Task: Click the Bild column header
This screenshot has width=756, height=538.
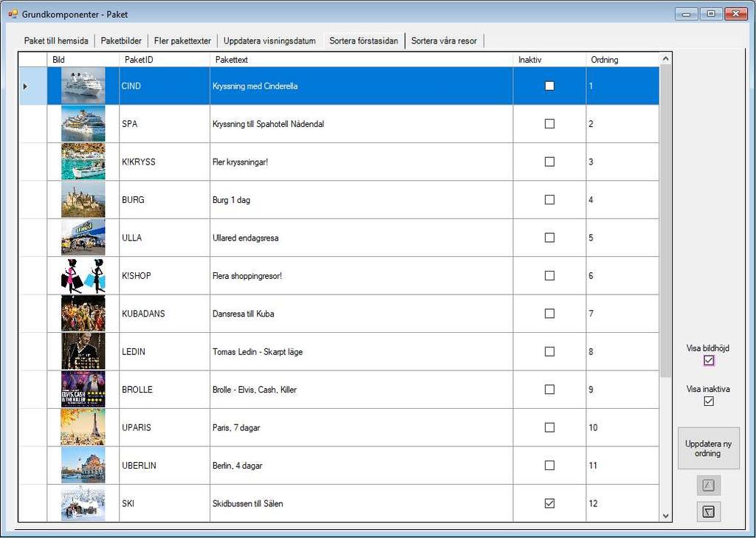Action: point(83,60)
